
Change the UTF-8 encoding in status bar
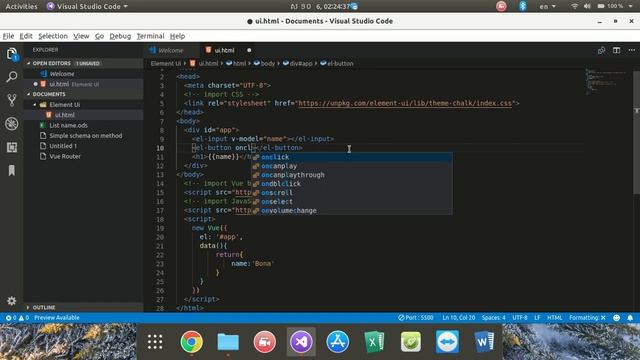point(520,318)
